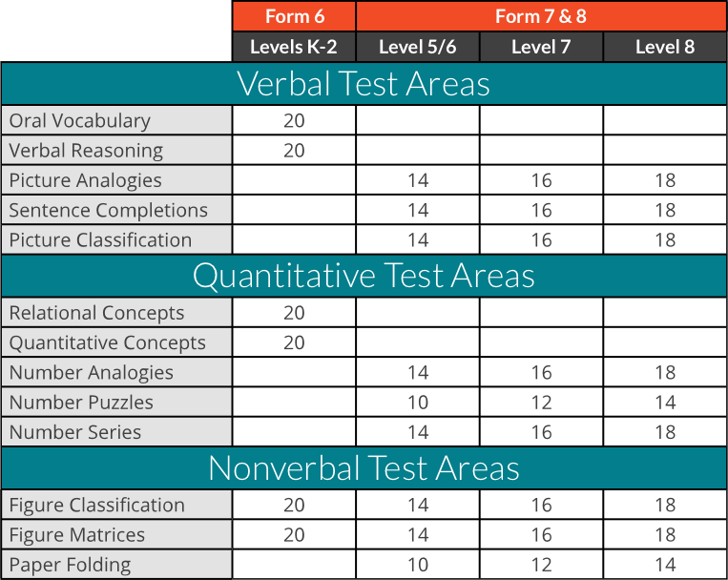Select the Form 7 & 8 header

(x=540, y=16)
